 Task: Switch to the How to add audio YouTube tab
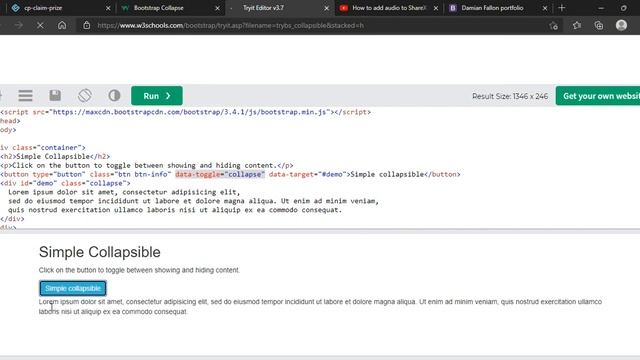389,8
